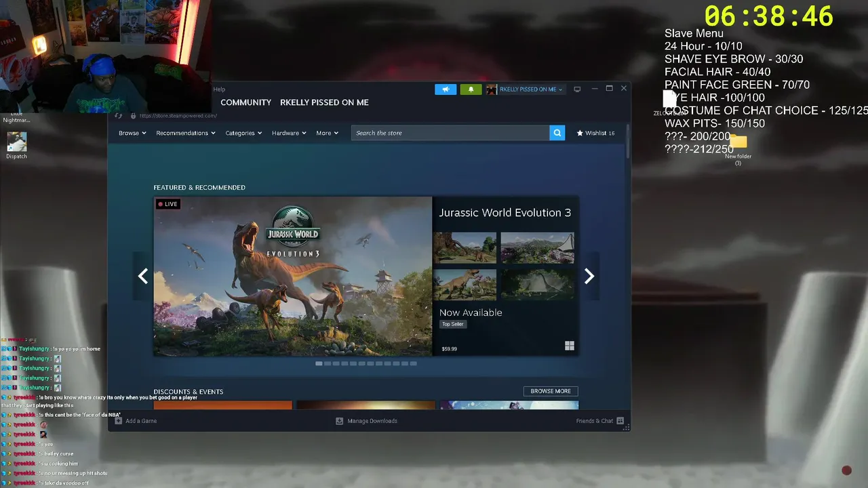Click the Search the store field

450,133
